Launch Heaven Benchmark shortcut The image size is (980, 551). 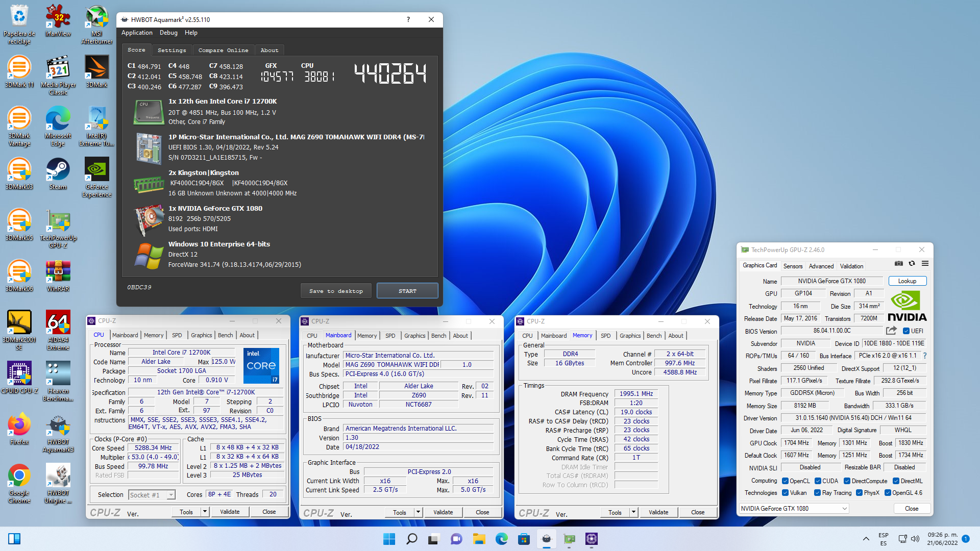(x=58, y=381)
